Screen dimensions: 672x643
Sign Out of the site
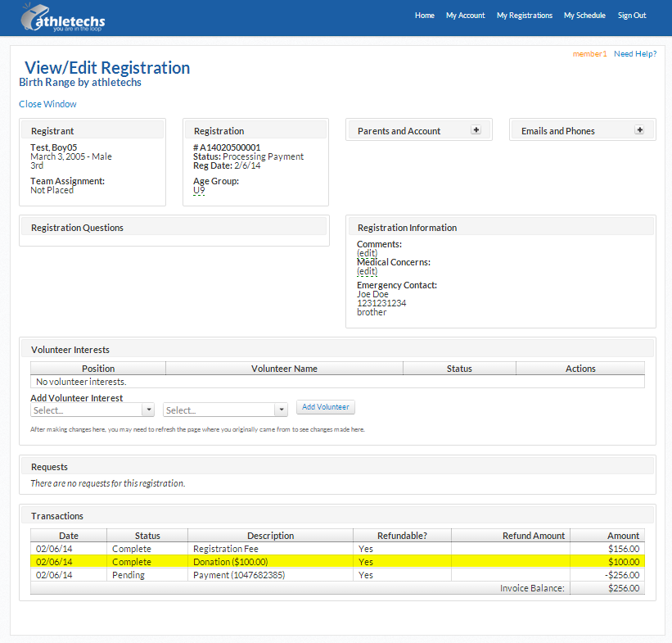tap(632, 16)
